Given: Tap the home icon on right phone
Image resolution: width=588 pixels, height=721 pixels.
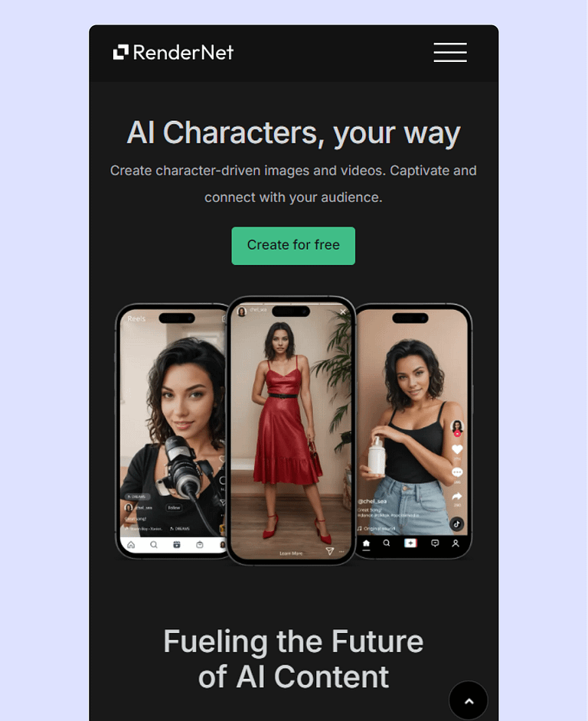Looking at the screenshot, I should click(x=366, y=543).
